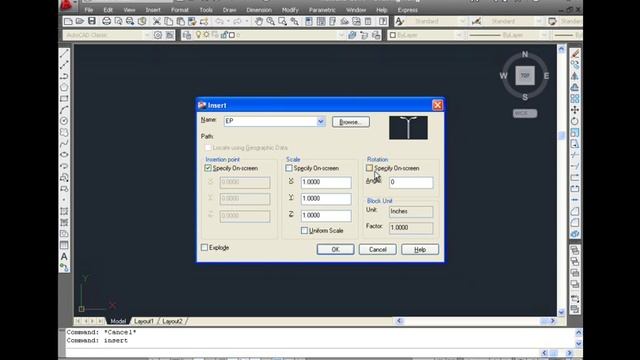Select the Circle tool
The width and height of the screenshot is (640, 360).
64,121
